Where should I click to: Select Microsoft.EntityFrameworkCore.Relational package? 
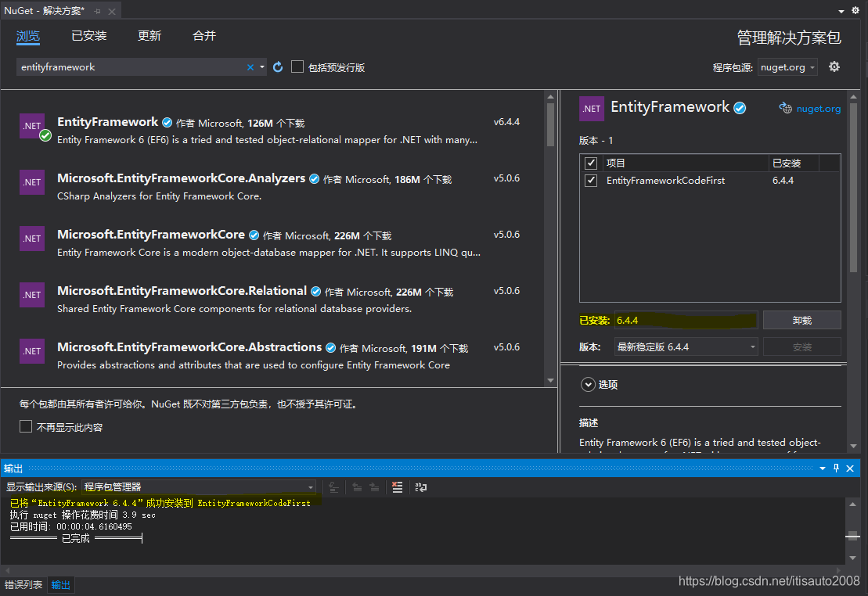tap(272, 299)
